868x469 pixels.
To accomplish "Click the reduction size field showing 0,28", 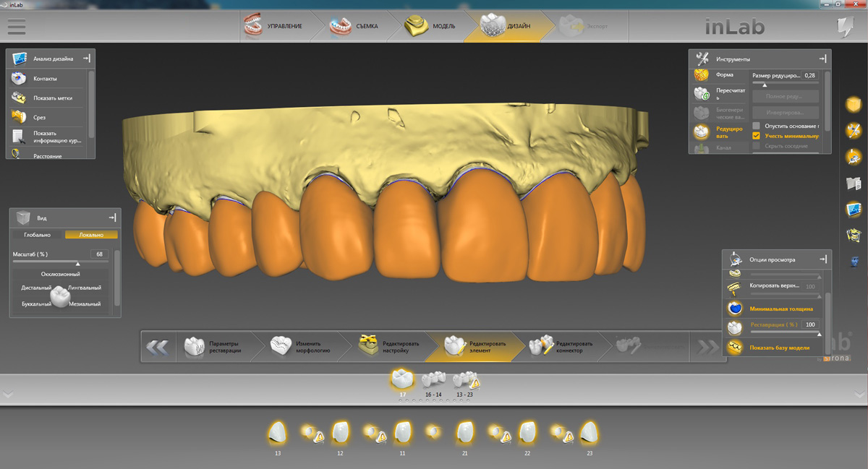I will point(810,75).
